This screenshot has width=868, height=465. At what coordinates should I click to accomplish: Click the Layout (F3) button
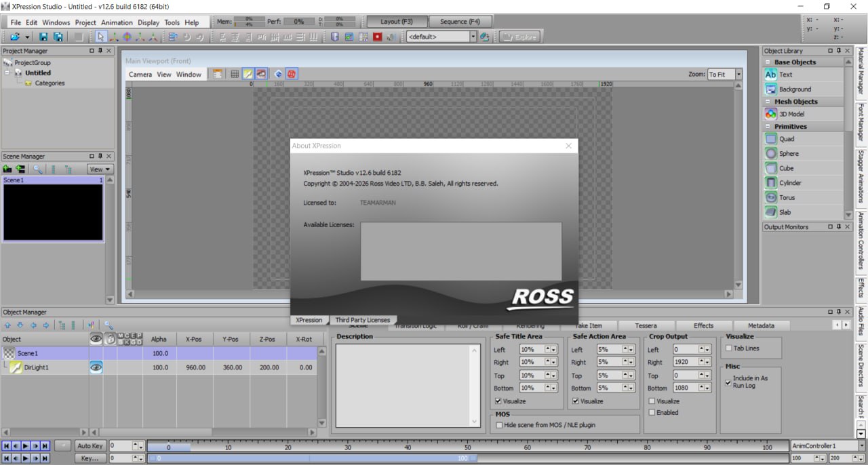pyautogui.click(x=397, y=22)
